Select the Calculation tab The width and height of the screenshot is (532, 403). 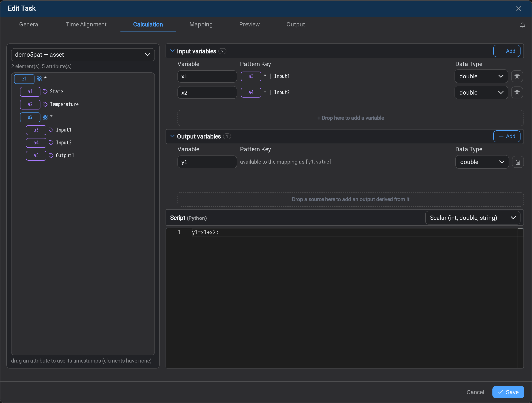point(148,24)
